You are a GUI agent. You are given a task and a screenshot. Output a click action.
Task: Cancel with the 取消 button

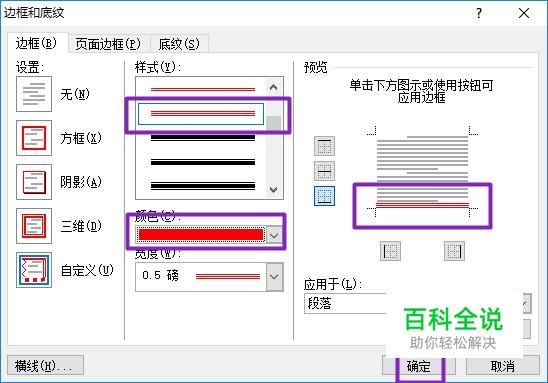coord(503,366)
